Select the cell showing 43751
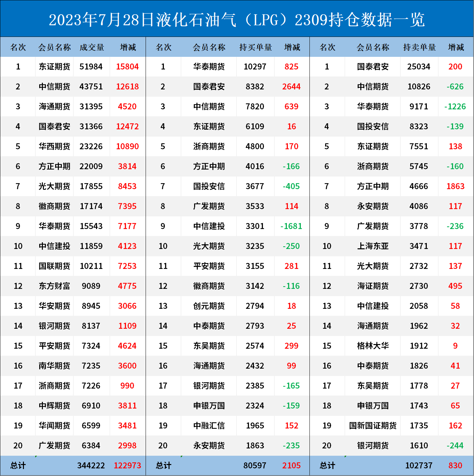474x476 pixels. point(91,87)
